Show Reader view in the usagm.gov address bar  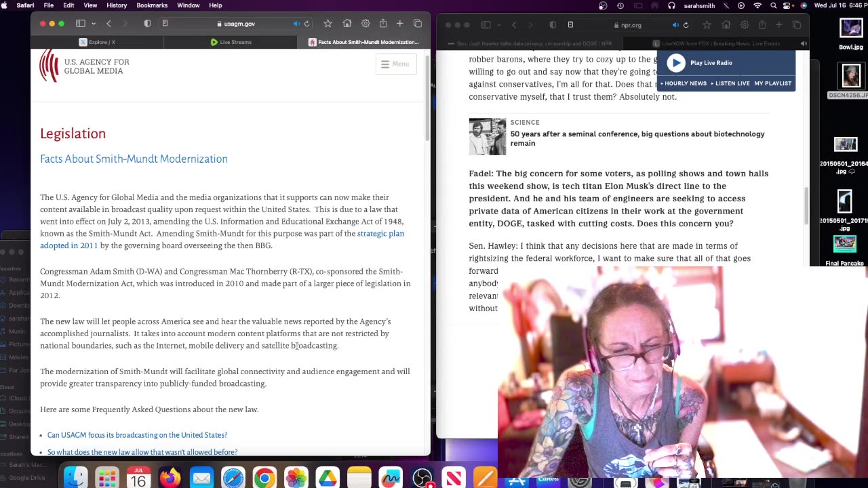(x=165, y=24)
